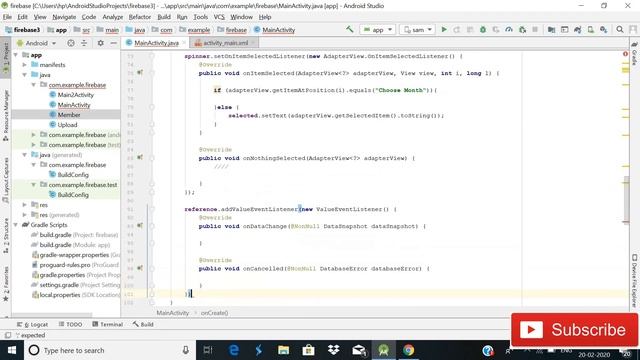Click Run with Coverage icon
640x360 pixels.
[x=496, y=29]
